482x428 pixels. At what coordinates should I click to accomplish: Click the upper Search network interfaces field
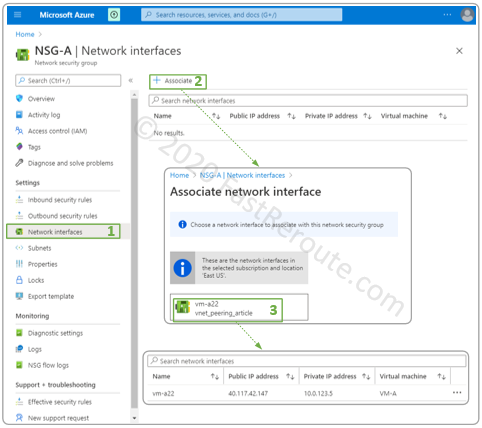[308, 101]
